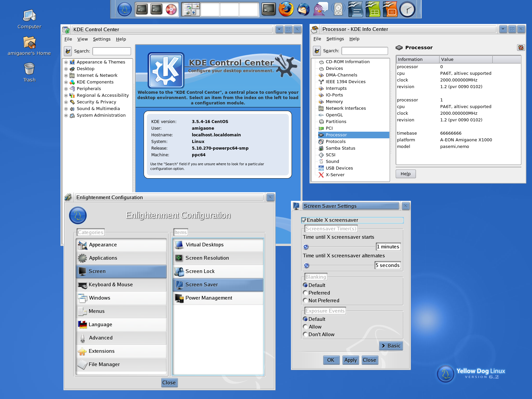532x399 pixels.
Task: Choose Don't Allow exposure events
Action: (x=305, y=334)
